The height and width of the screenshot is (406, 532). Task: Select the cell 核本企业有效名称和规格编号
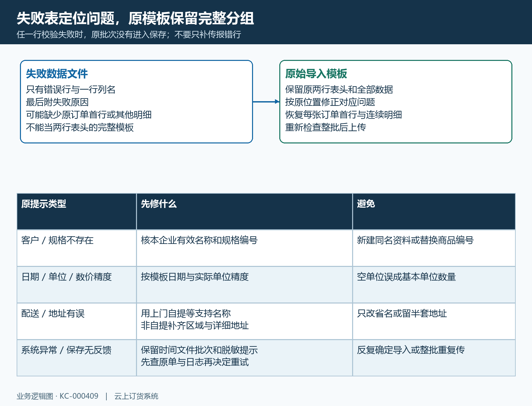(x=244, y=248)
